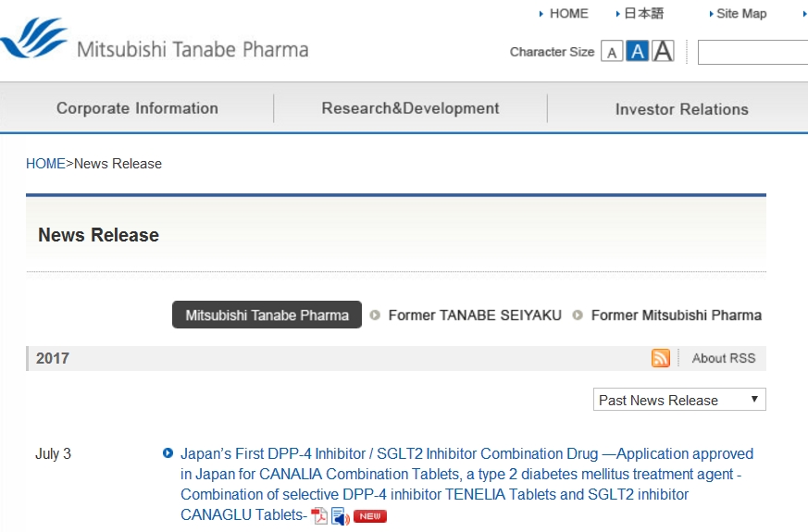Set character size to medium
This screenshot has width=808, height=532.
(637, 52)
